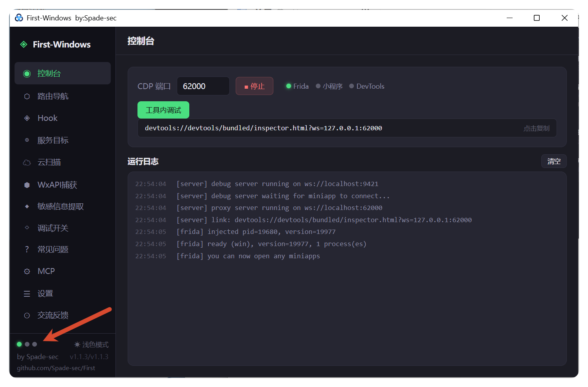Click the version text v1.1.3/v1.1.3

(89, 357)
